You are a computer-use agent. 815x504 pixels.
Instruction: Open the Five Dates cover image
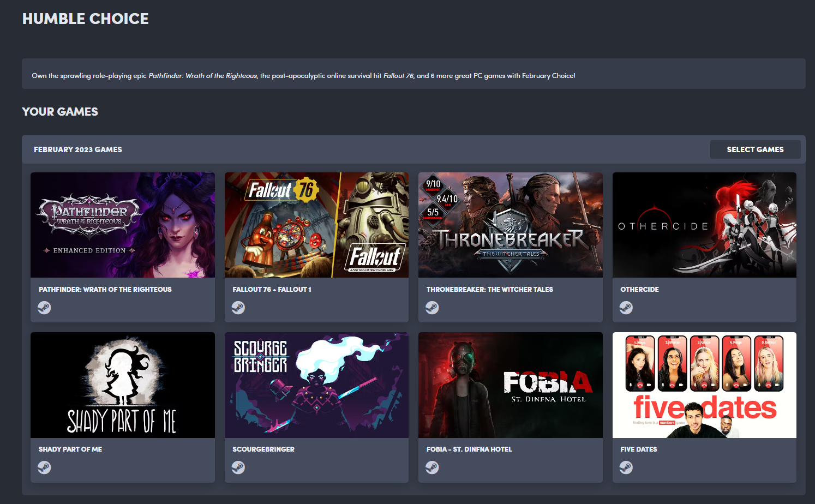704,385
